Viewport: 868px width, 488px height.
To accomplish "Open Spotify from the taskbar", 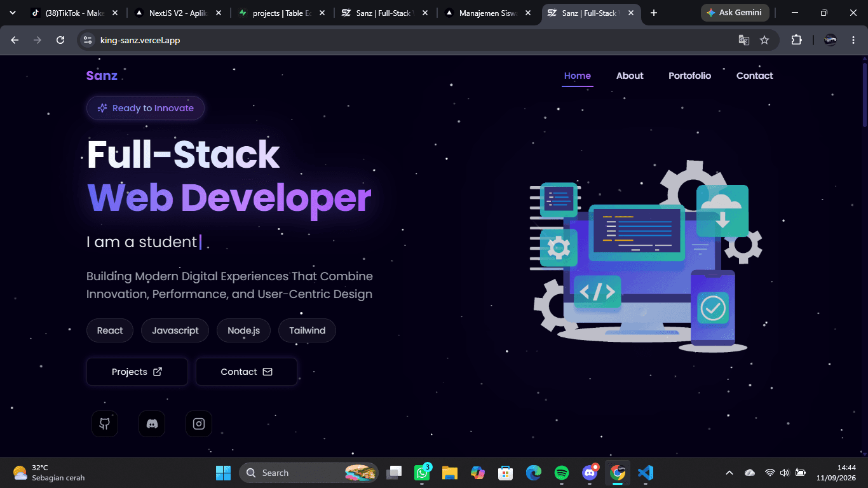I will 561,473.
